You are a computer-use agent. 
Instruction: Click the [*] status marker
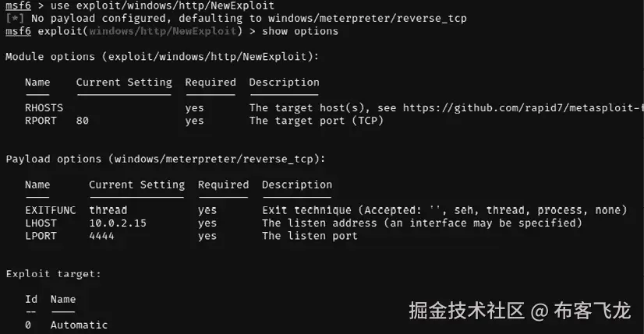15,19
